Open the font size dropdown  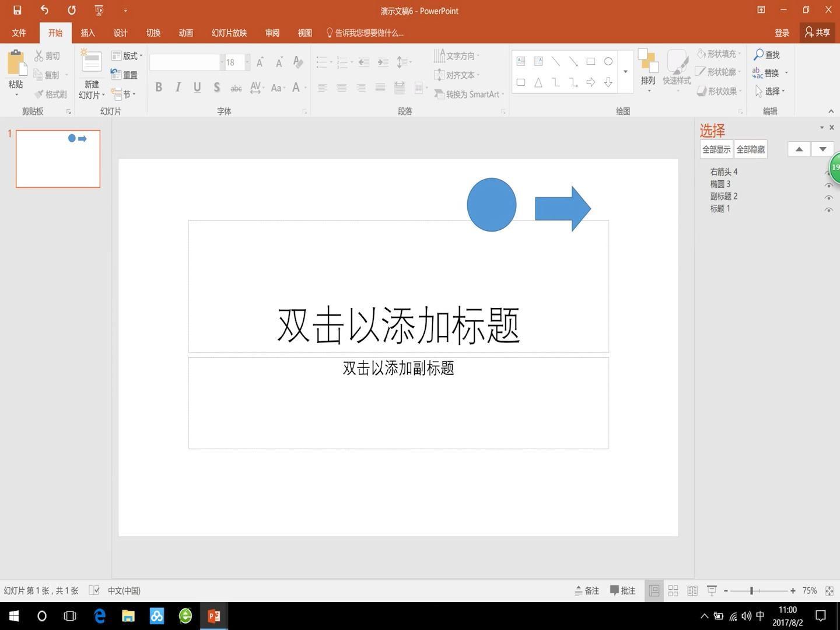[x=247, y=62]
